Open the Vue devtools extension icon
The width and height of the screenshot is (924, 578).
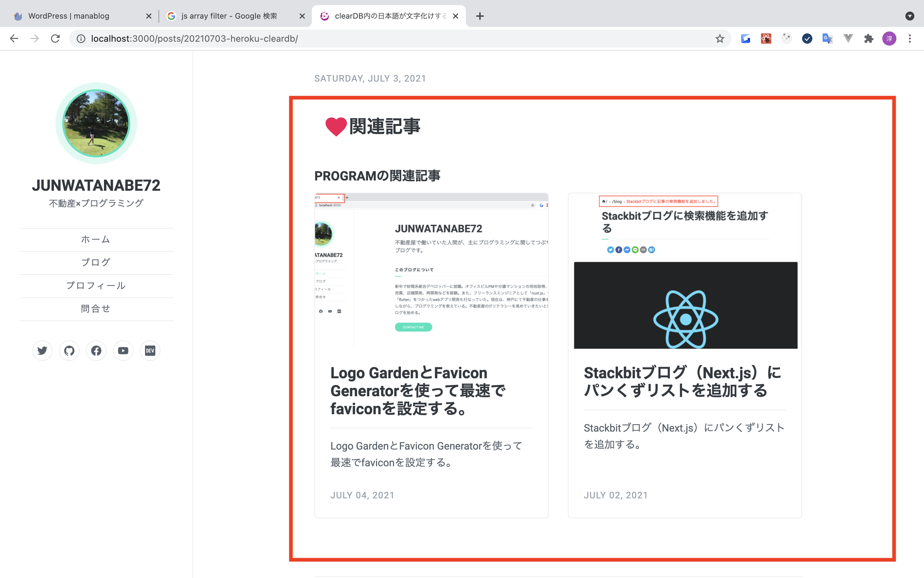tap(848, 39)
